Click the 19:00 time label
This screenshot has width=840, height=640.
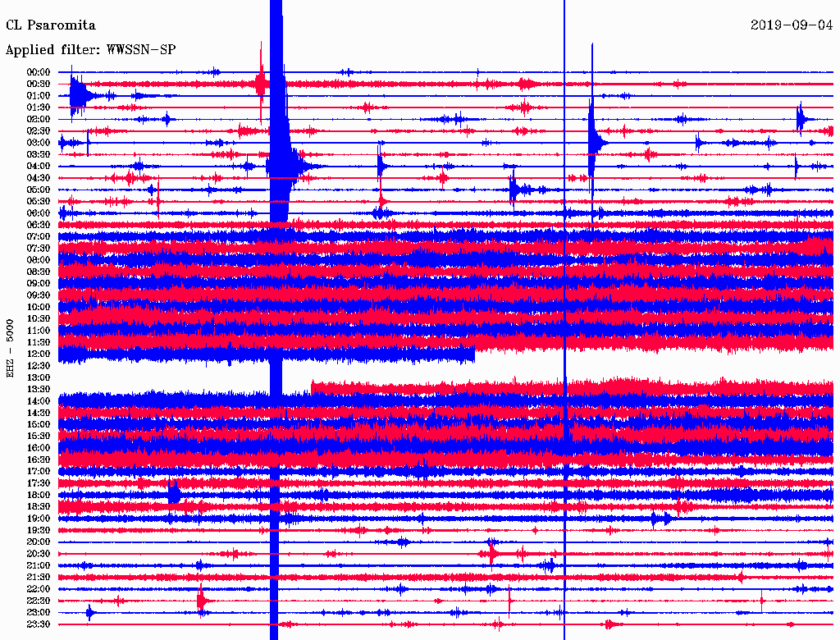click(39, 519)
